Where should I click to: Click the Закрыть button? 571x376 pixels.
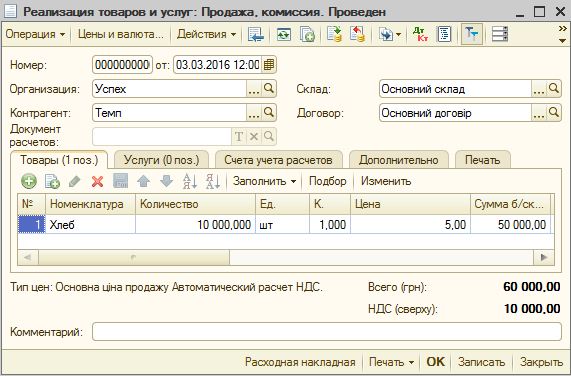(541, 362)
